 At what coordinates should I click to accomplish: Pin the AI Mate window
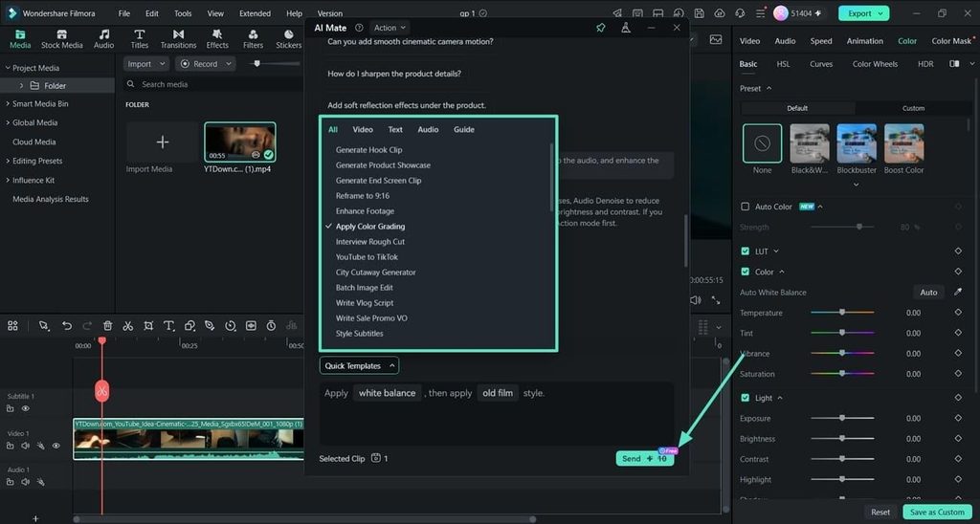click(x=601, y=28)
